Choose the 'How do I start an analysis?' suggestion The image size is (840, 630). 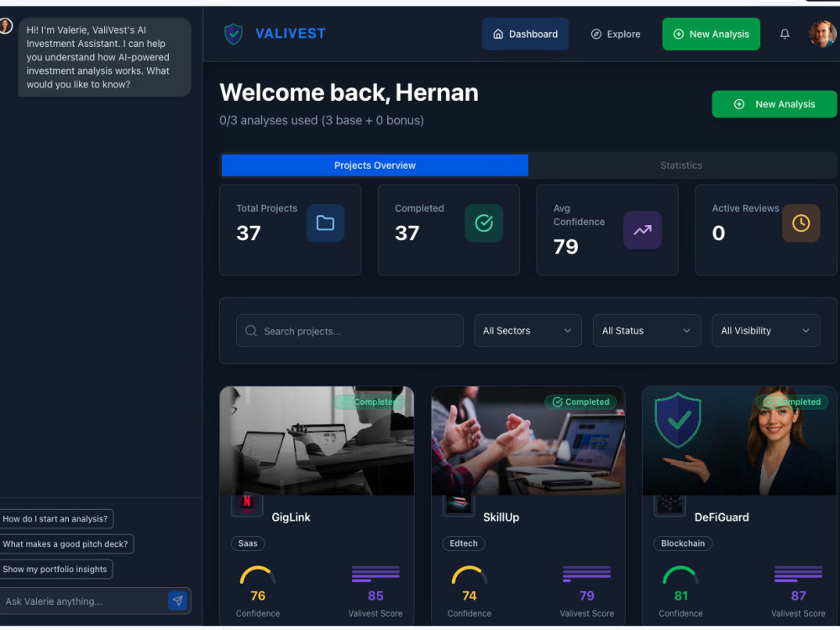click(55, 518)
